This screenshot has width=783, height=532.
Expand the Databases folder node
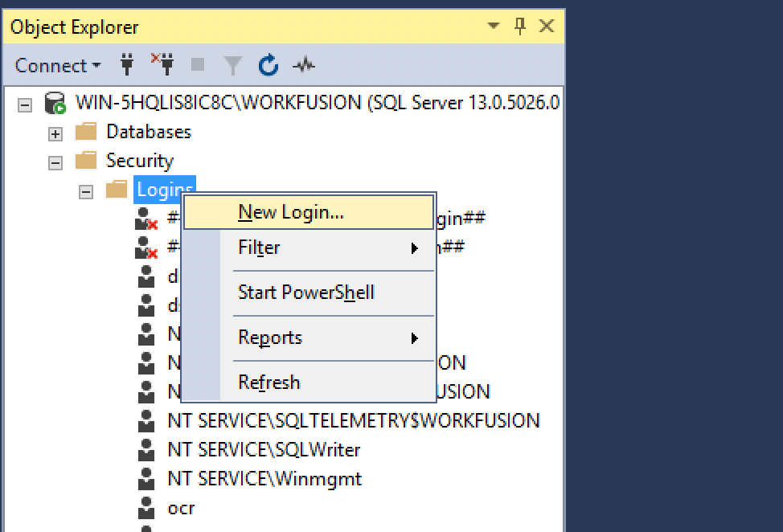coord(55,133)
